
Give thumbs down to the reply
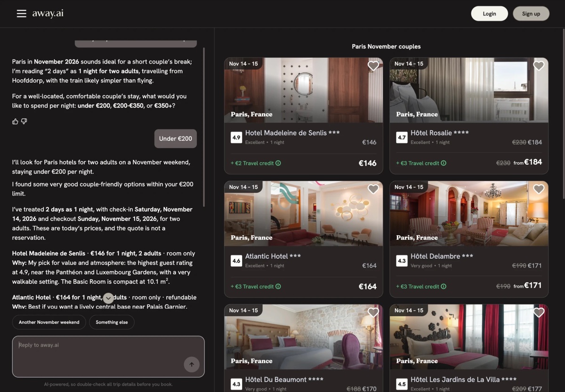24,121
